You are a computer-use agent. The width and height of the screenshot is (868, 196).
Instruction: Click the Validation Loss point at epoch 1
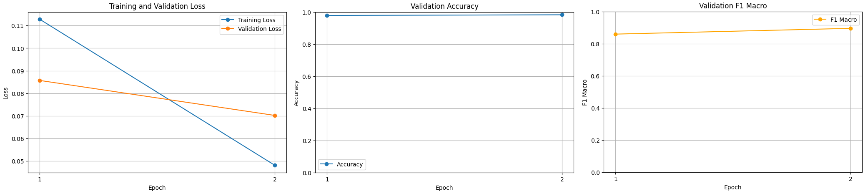click(40, 80)
